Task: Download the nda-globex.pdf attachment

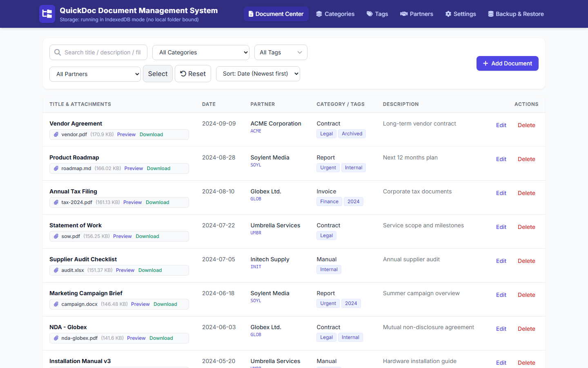Action: (161, 338)
